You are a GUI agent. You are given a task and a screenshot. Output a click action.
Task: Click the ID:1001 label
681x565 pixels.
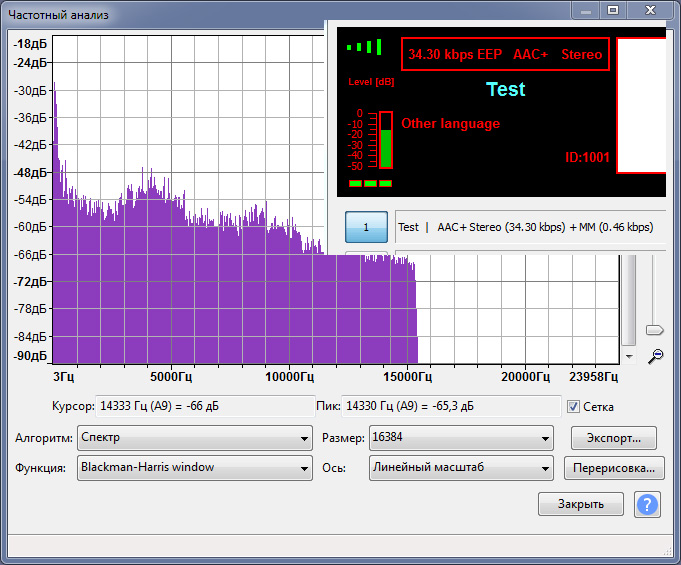[x=587, y=157]
